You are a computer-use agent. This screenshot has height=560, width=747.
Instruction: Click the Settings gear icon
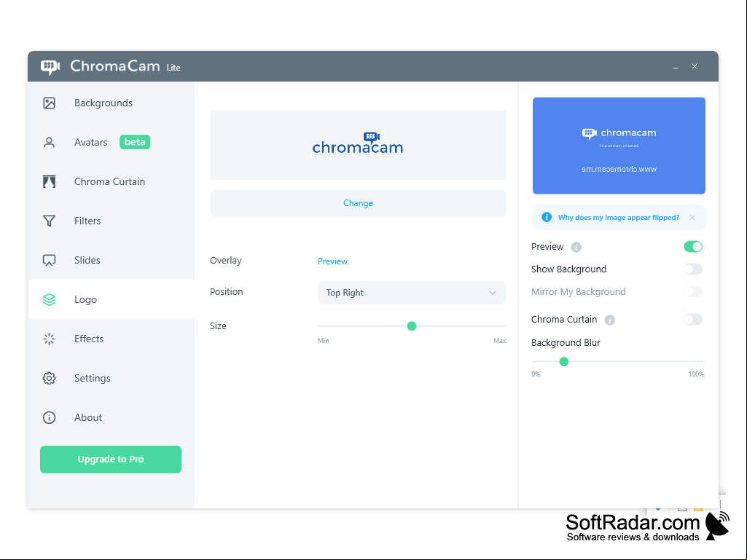pyautogui.click(x=49, y=378)
